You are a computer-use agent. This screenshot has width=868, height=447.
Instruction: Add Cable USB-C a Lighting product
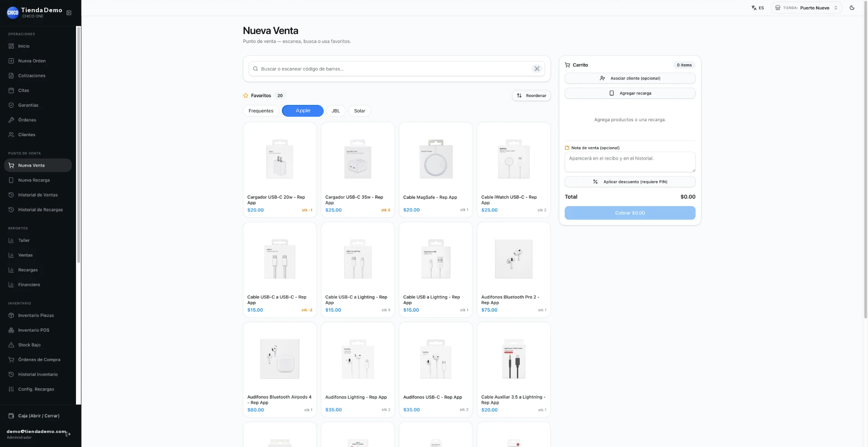(358, 270)
